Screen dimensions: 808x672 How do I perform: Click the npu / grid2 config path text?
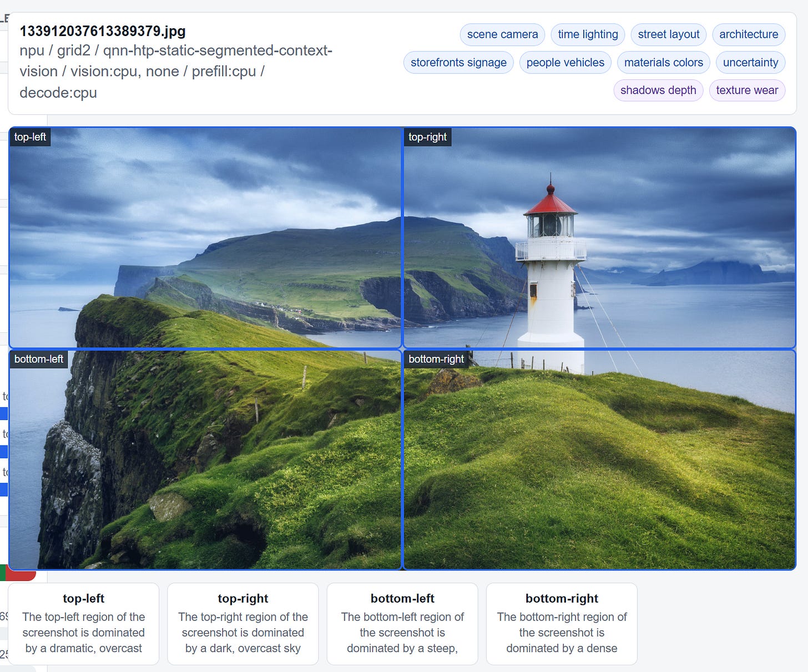[x=176, y=72]
